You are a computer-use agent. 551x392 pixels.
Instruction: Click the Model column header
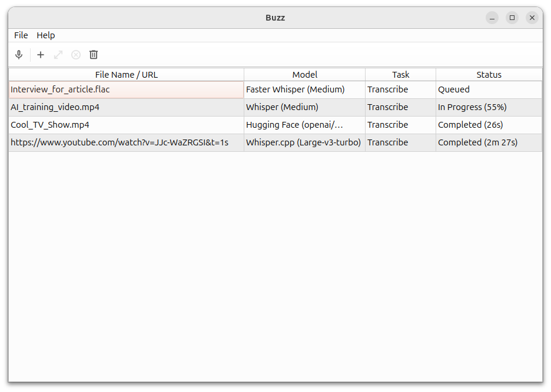(304, 75)
